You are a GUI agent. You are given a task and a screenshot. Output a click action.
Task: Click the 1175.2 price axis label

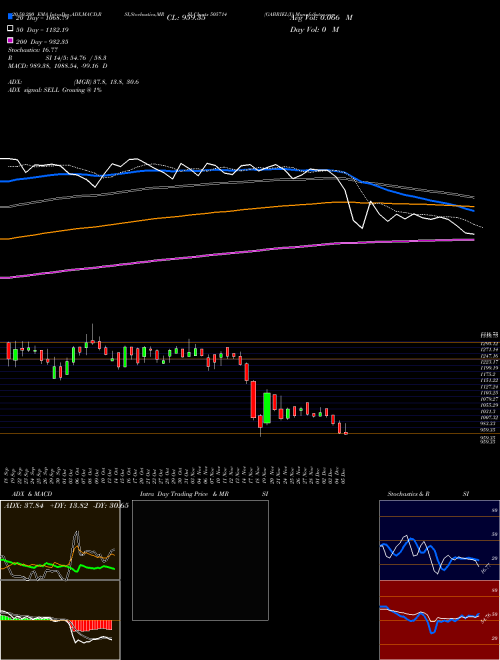[487, 374]
